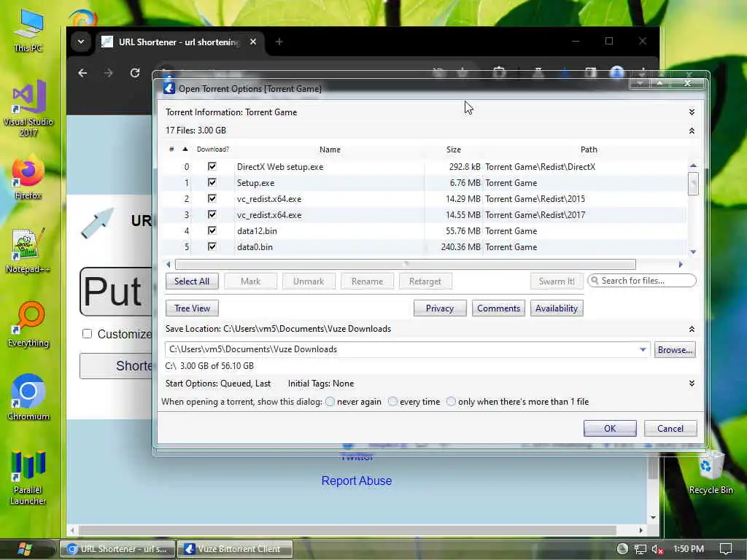Click file list scroll down arrow
This screenshot has height=560, width=747.
tap(693, 252)
